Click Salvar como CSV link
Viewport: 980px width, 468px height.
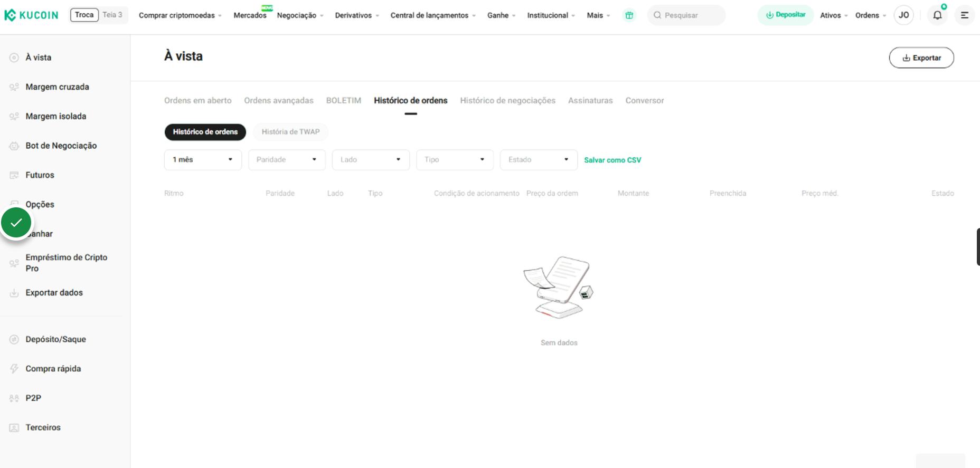click(x=612, y=160)
